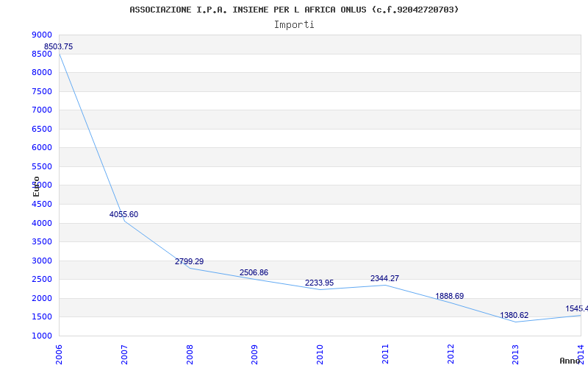Click the y-axis value 6000

click(x=42, y=148)
